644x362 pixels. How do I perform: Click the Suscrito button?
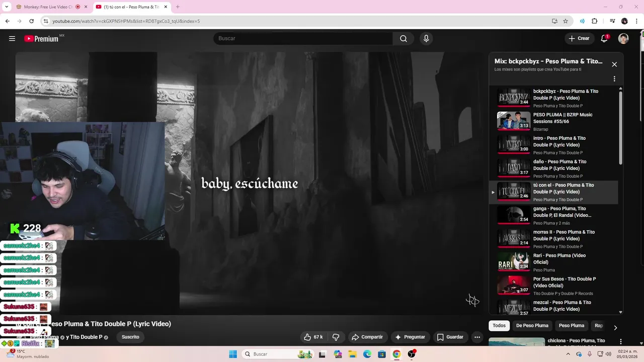click(x=130, y=337)
